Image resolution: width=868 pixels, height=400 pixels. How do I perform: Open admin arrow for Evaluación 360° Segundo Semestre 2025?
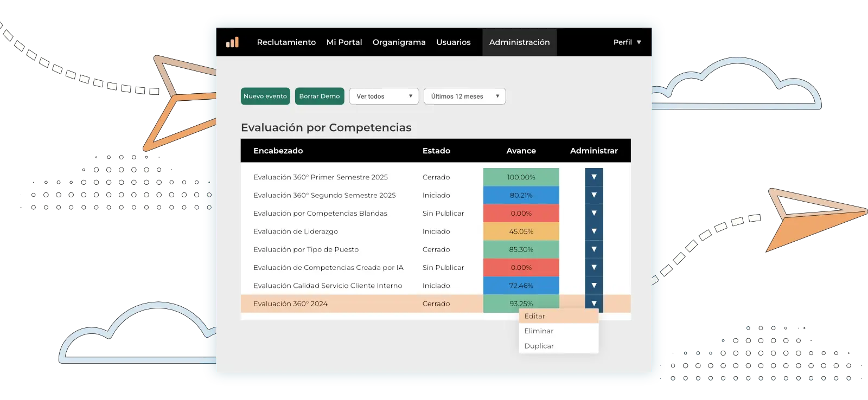[x=594, y=195]
